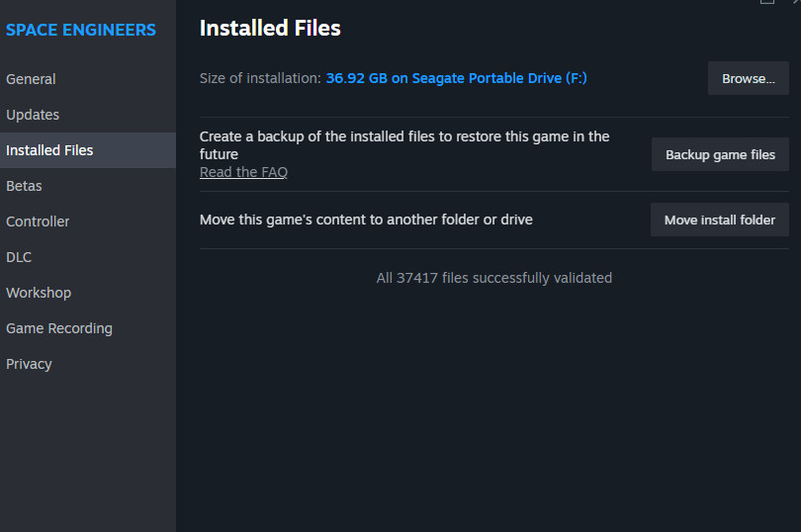Viewport: 801px width, 532px height.
Task: Close the properties window
Action: pos(794,2)
